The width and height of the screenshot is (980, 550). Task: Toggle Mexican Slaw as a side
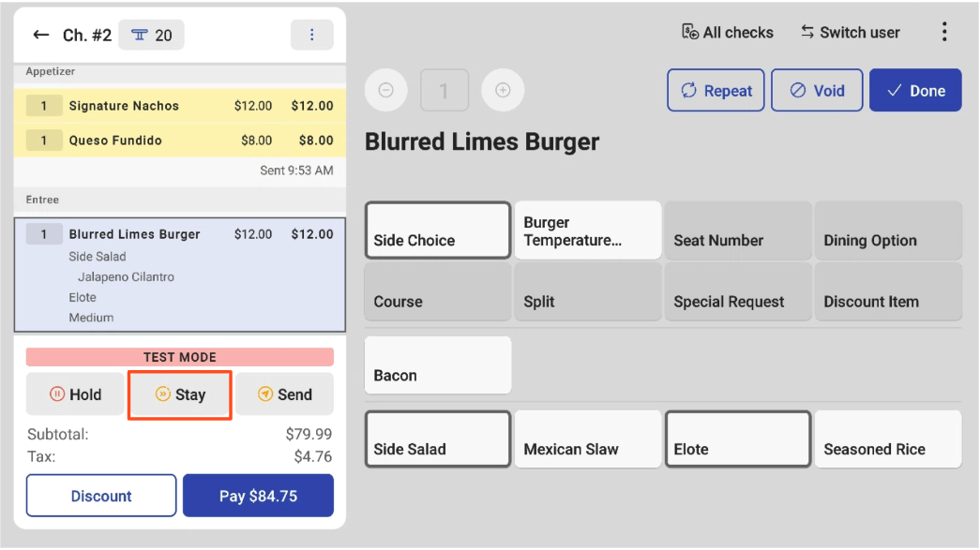[x=587, y=439]
